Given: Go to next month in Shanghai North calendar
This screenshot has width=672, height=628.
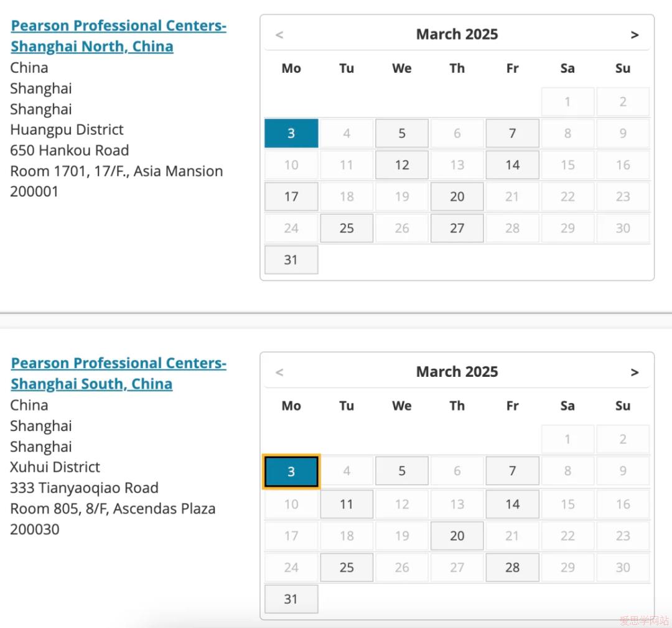Looking at the screenshot, I should coord(635,35).
